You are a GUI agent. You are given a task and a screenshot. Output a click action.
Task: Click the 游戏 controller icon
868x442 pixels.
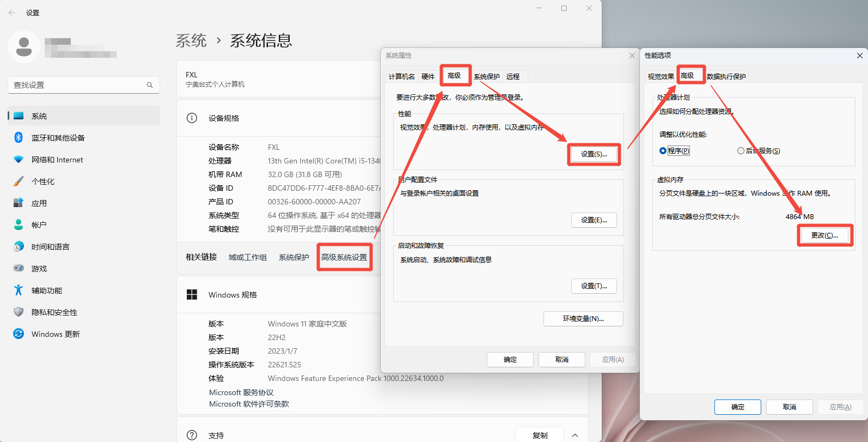(x=19, y=268)
